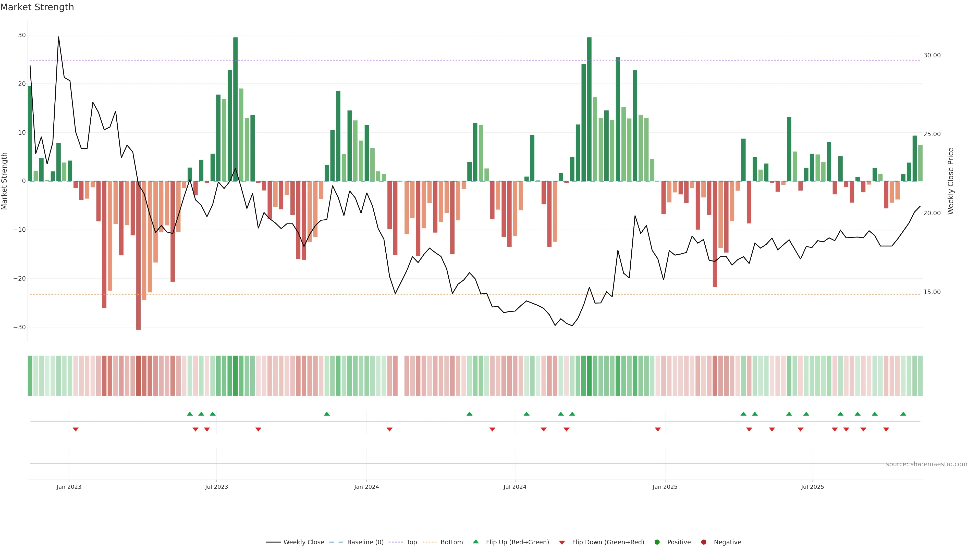Click source sharemaestro.com text
This screenshot has width=980, height=551.
tap(926, 464)
